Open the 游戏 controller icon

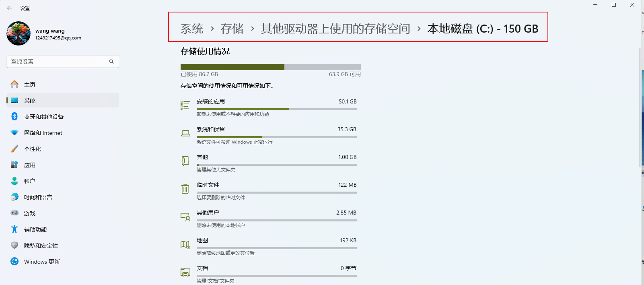point(14,213)
